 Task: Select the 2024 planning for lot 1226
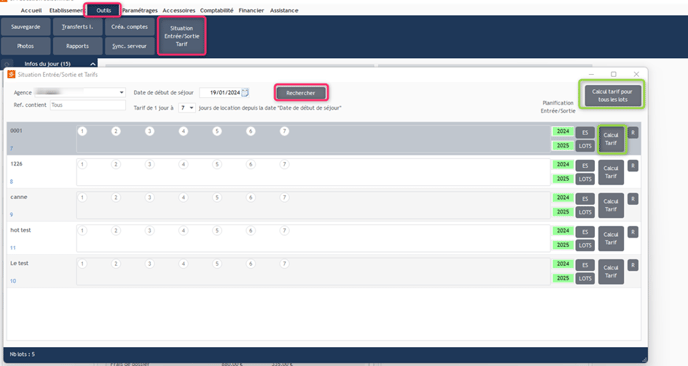point(563,165)
